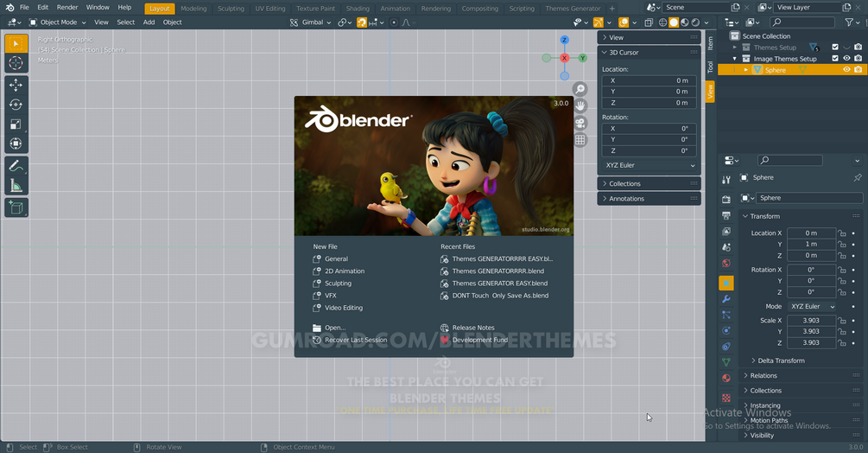The image size is (868, 453).
Task: Open the Particles properties tab icon
Action: click(726, 315)
